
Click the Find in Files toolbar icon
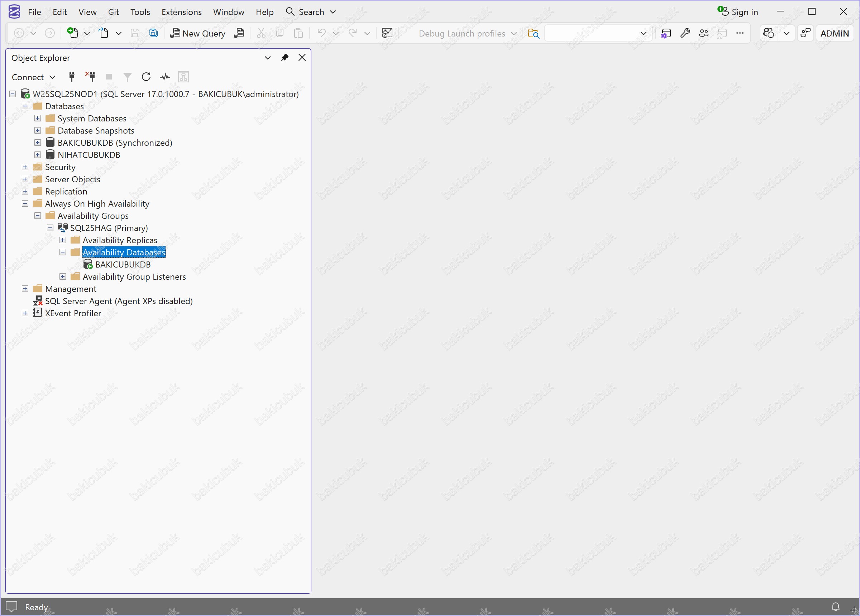(533, 33)
